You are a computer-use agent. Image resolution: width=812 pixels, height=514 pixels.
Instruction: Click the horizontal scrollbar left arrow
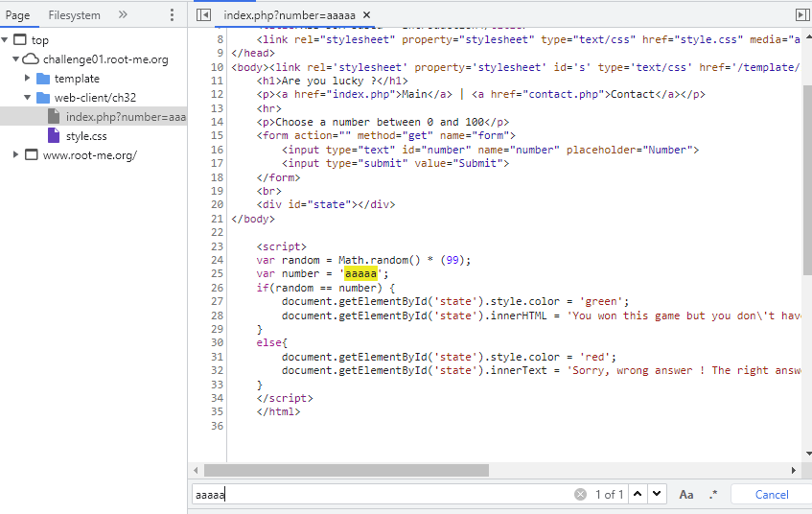coord(196,471)
